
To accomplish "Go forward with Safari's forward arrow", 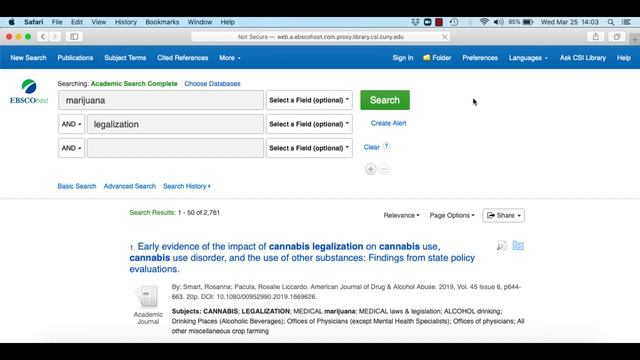I will click(54, 37).
